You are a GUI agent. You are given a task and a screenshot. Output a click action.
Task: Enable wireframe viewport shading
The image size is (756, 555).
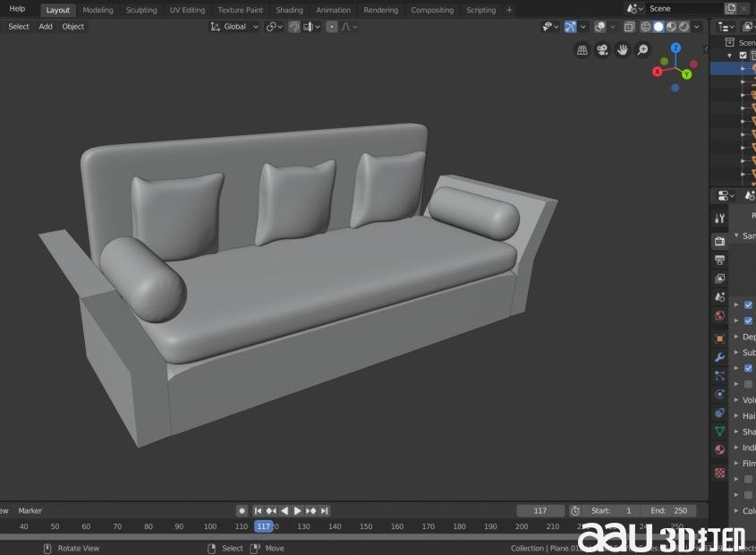645,27
